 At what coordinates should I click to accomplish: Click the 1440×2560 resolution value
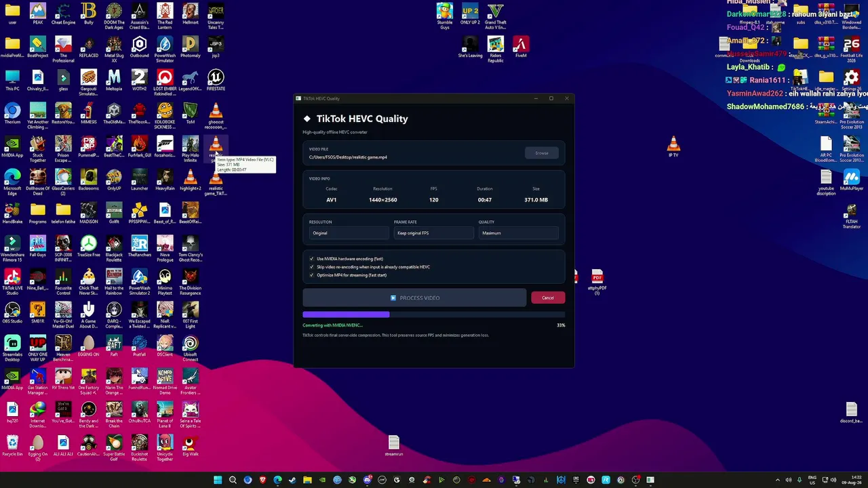coord(382,200)
